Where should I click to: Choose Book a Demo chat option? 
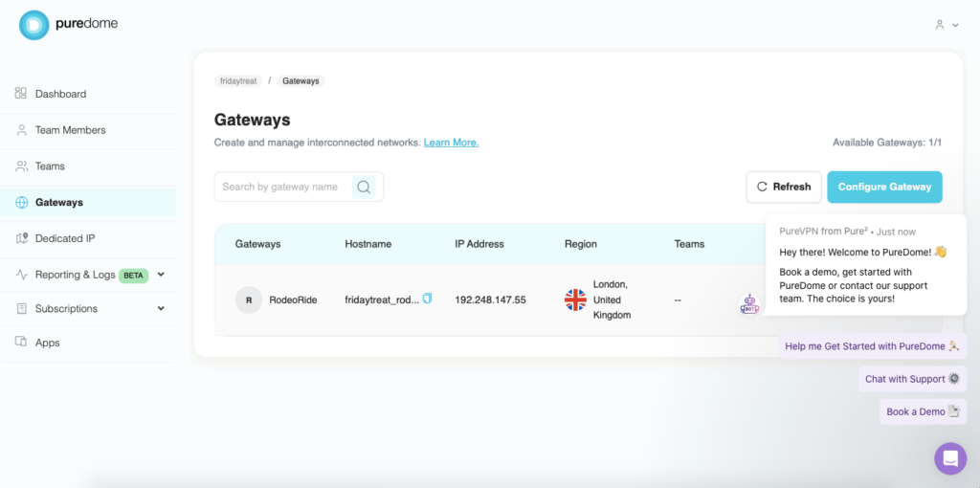point(923,411)
